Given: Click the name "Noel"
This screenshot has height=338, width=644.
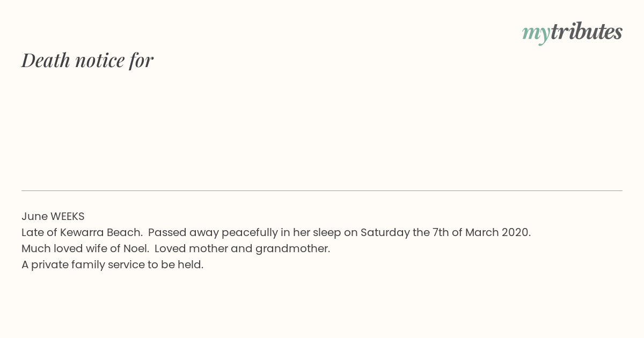Looking at the screenshot, I should click(x=135, y=248).
